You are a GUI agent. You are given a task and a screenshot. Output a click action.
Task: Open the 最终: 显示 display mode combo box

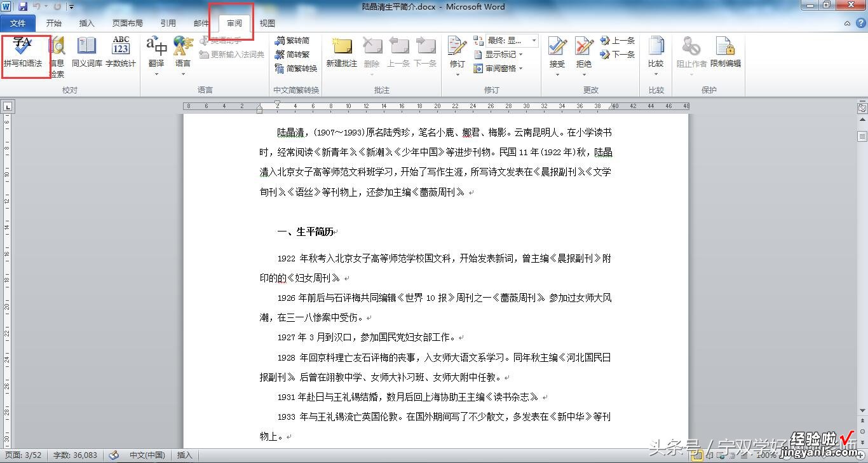512,40
